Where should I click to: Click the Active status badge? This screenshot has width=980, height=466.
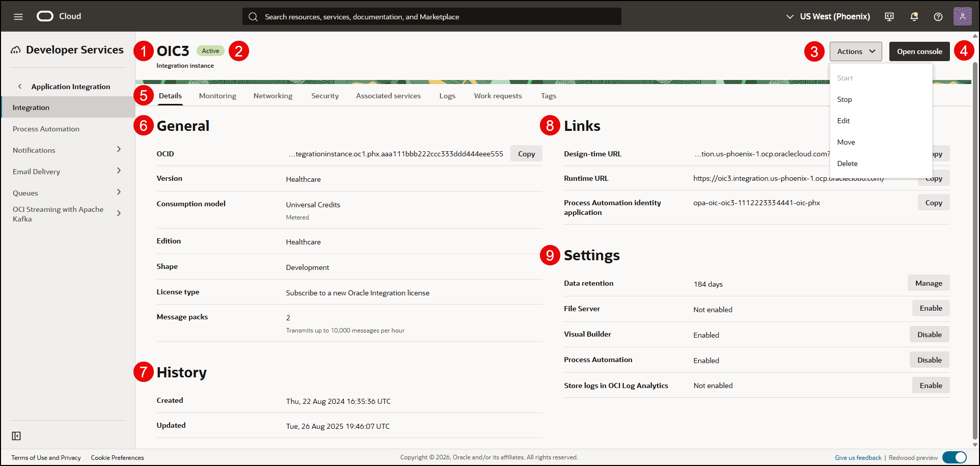pyautogui.click(x=210, y=51)
